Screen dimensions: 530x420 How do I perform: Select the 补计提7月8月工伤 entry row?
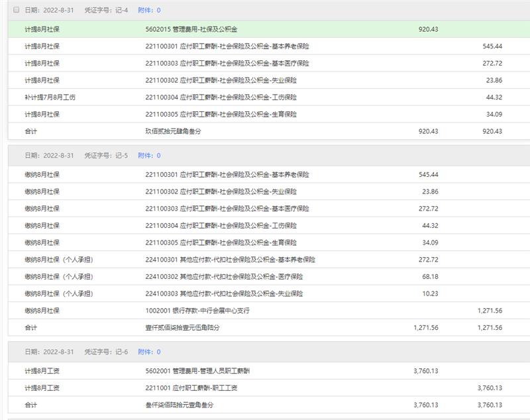coord(50,97)
